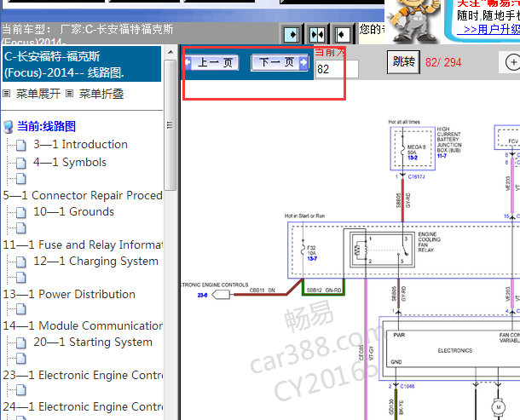The height and width of the screenshot is (420, 520).
Task: Click the inward double-arrow panel icon
Action: [317, 34]
